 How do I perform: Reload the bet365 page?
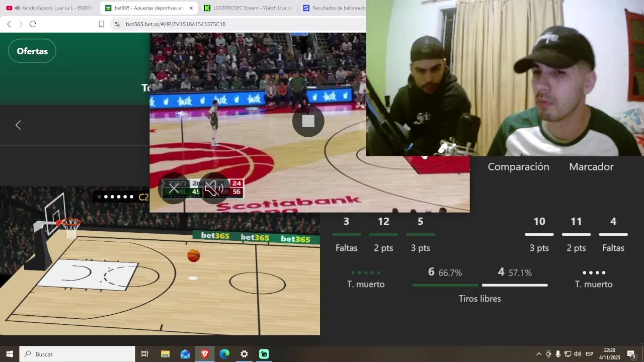[33, 24]
